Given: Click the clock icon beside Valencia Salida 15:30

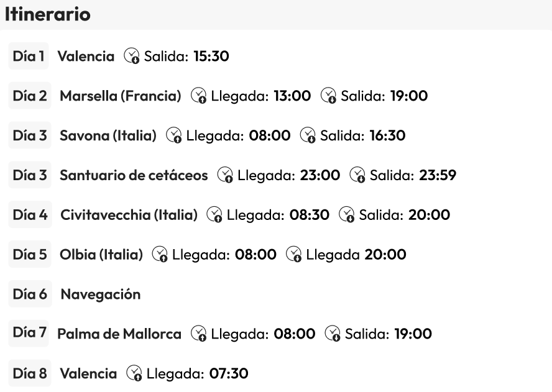Looking at the screenshot, I should tap(132, 57).
